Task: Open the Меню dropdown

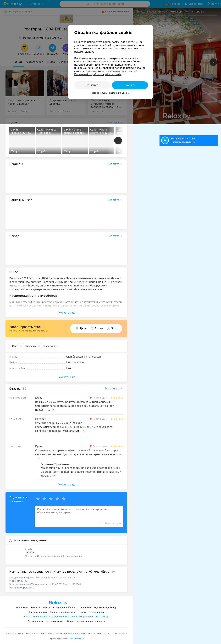Action: [x=36, y=4]
